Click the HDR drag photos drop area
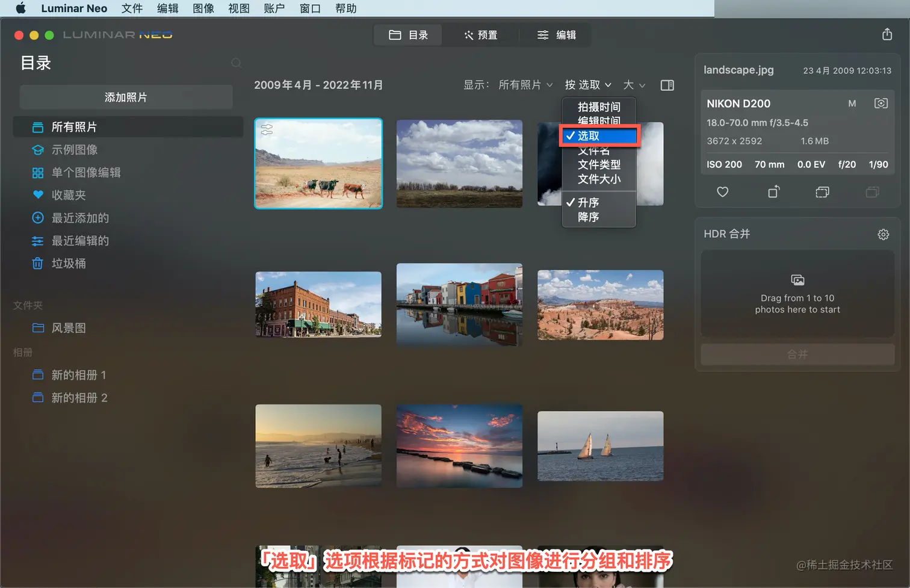This screenshot has width=910, height=588. (797, 294)
